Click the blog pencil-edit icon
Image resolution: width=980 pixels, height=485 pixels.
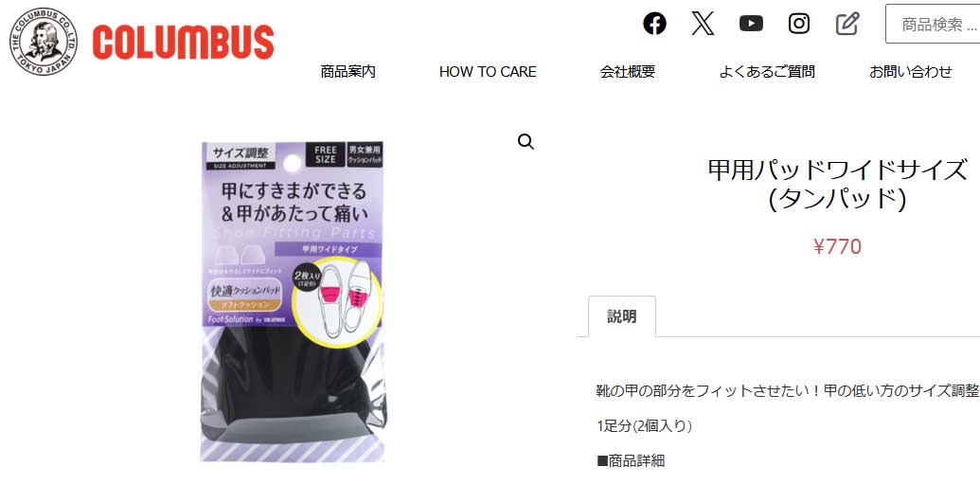[847, 24]
